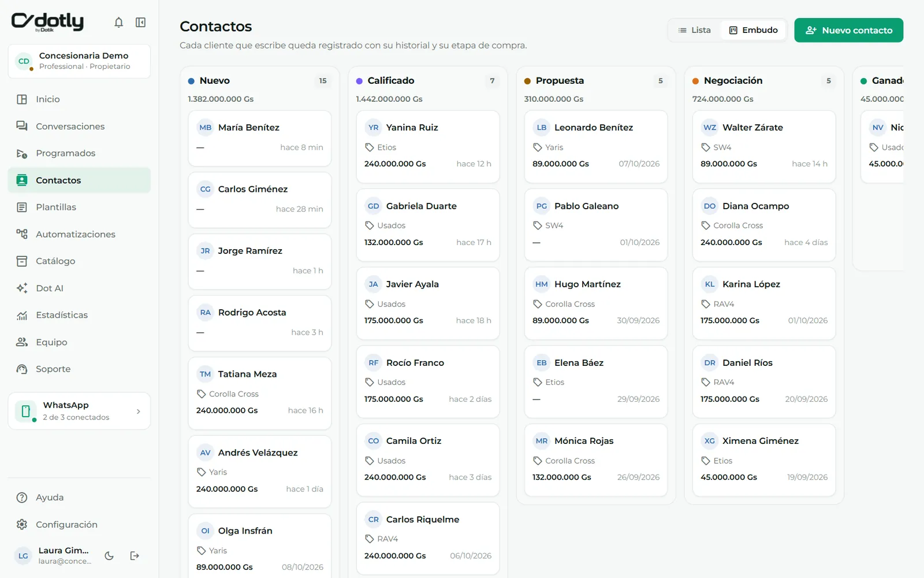Open Programados section

click(79, 153)
